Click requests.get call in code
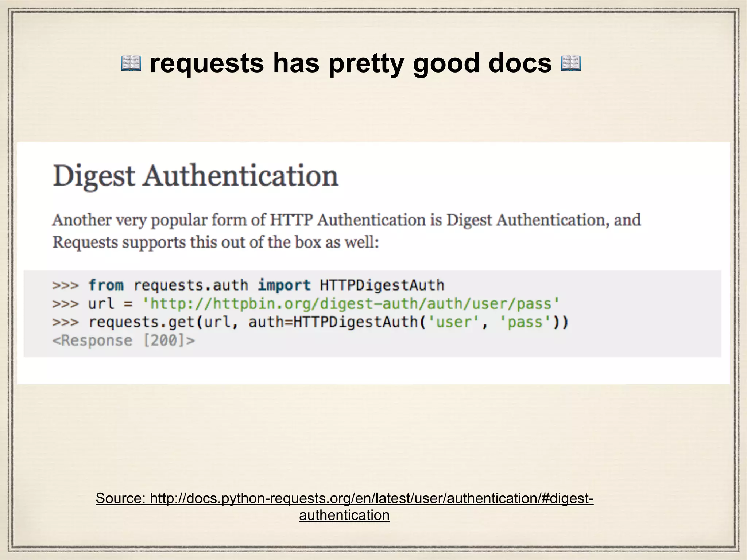This screenshot has width=747, height=560. [142, 322]
